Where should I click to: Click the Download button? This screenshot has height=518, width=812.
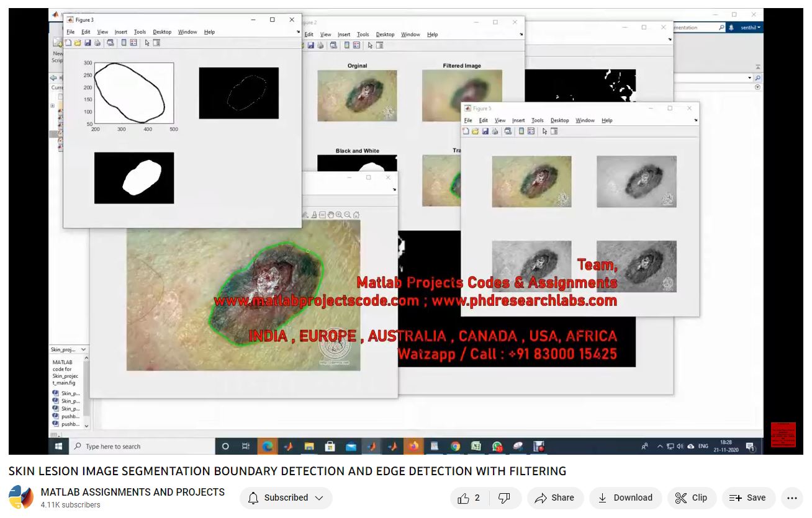coord(625,498)
